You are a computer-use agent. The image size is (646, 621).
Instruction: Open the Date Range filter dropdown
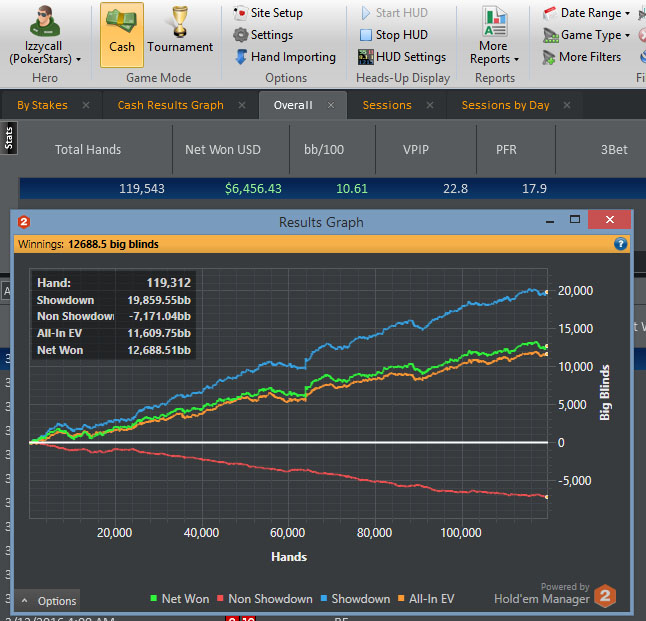click(587, 13)
